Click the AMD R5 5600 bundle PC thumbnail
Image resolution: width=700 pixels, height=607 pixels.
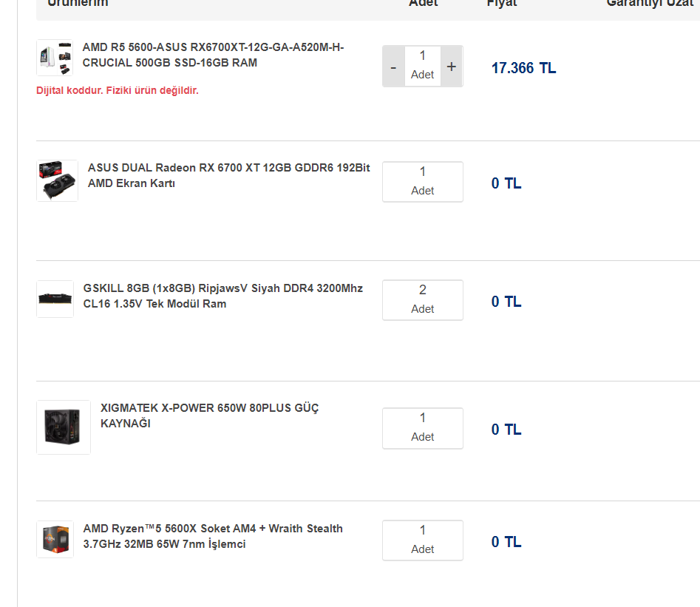(55, 58)
